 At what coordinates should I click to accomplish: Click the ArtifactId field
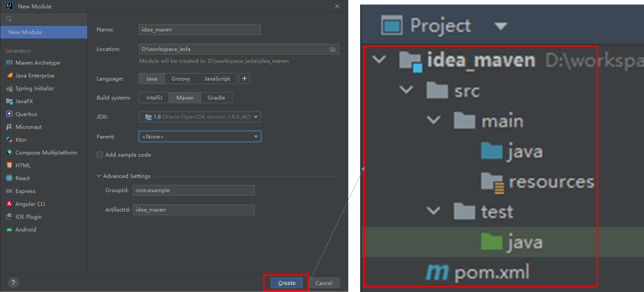click(x=194, y=210)
